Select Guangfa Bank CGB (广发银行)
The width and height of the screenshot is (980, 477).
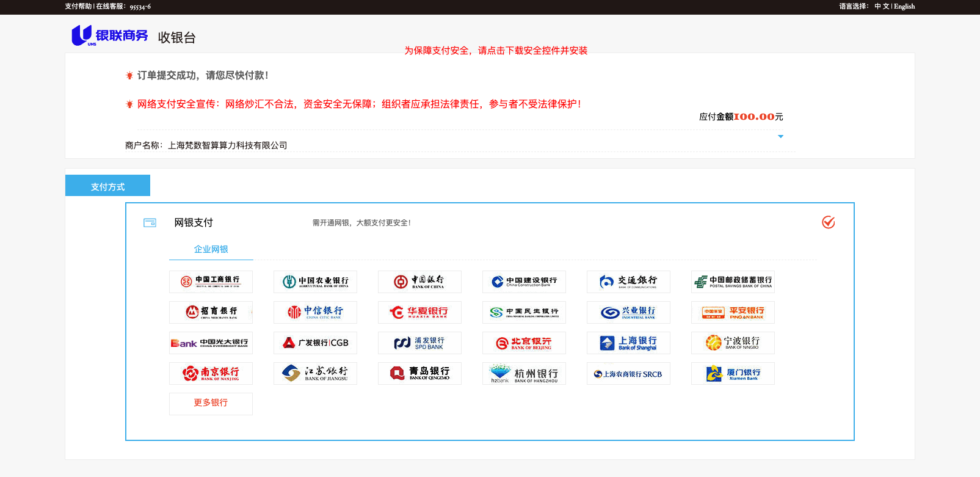click(315, 343)
